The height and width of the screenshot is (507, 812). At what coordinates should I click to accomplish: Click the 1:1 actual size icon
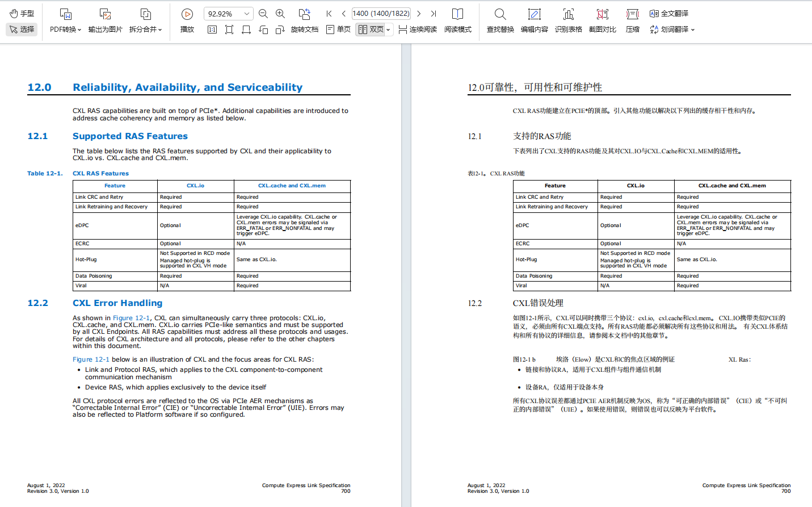pyautogui.click(x=211, y=30)
